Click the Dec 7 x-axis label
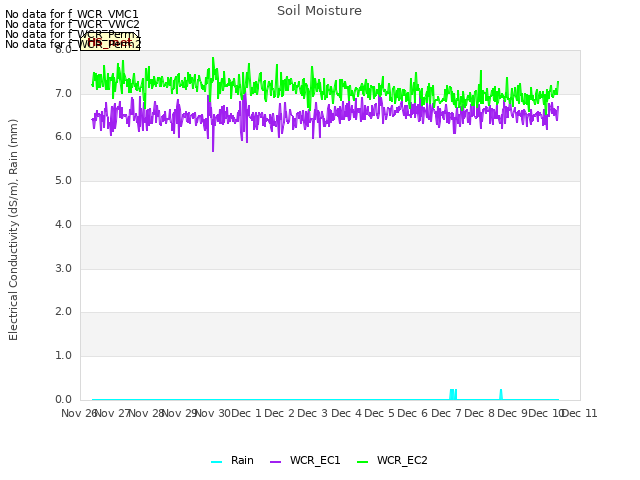 click(x=446, y=413)
